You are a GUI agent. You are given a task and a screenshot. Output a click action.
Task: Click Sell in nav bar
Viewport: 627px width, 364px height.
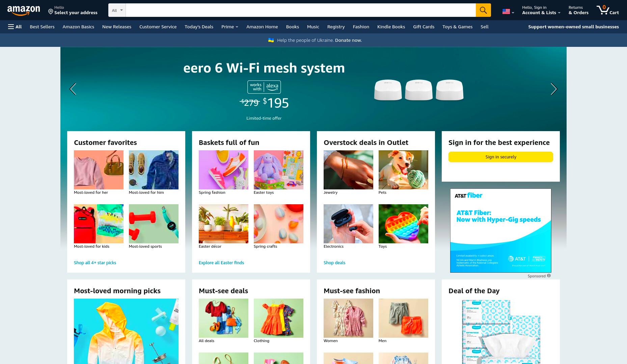pyautogui.click(x=485, y=27)
